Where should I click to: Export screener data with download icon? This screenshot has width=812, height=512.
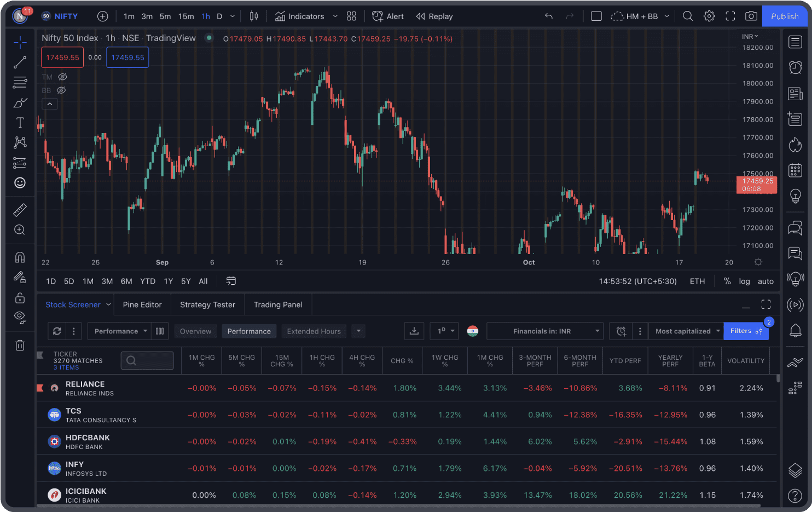coord(414,331)
